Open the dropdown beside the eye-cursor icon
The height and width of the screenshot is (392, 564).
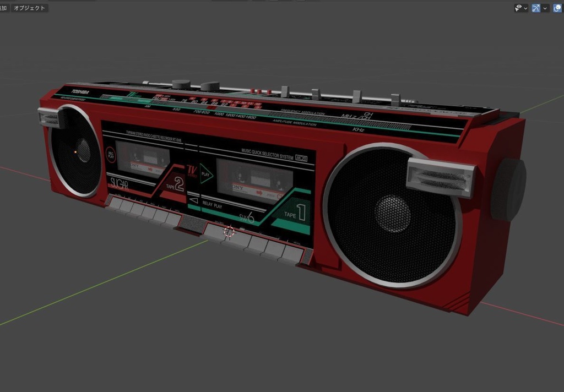coord(525,8)
